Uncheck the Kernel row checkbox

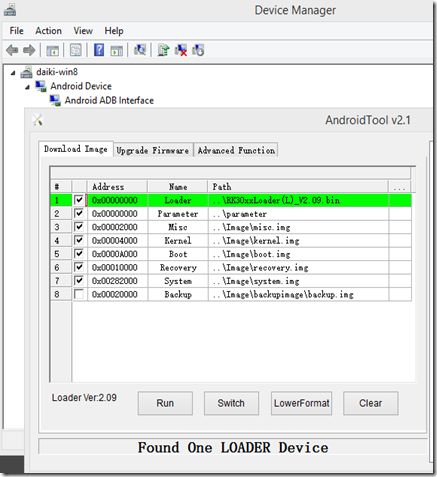pos(79,240)
